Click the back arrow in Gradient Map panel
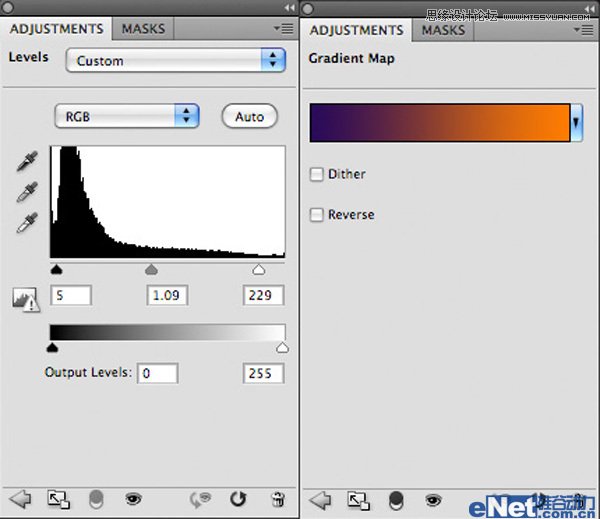This screenshot has width=600, height=519. click(x=320, y=500)
